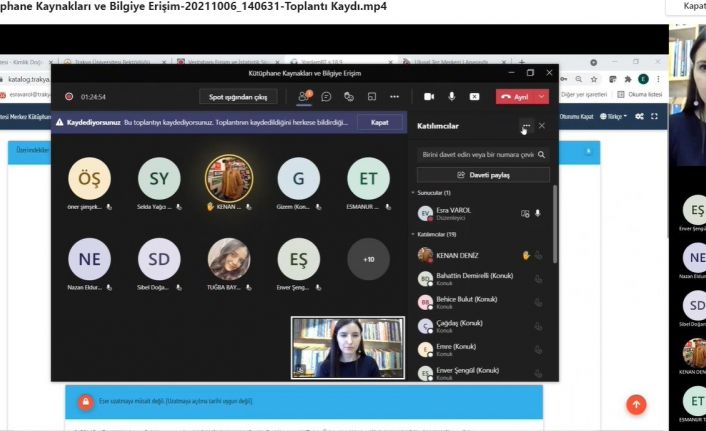Click the +10 more participants tile
Viewport: 706px width, 431px height.
[368, 259]
